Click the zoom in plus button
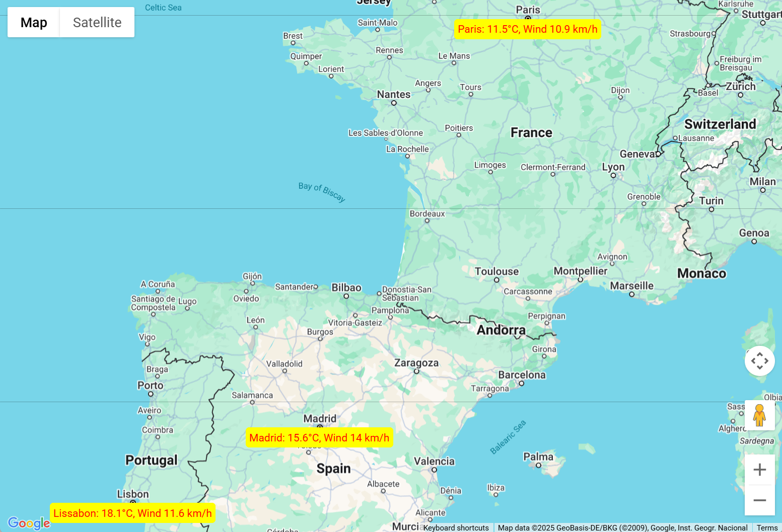 click(x=759, y=470)
